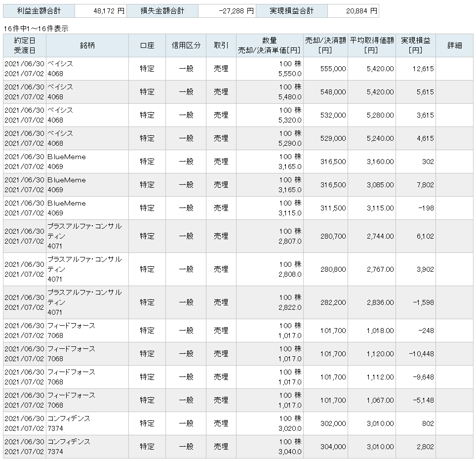Image resolution: width=476 pixels, height=461 pixels.
Task: Click realized profit 302 for BlueMeme
Action: point(428,162)
